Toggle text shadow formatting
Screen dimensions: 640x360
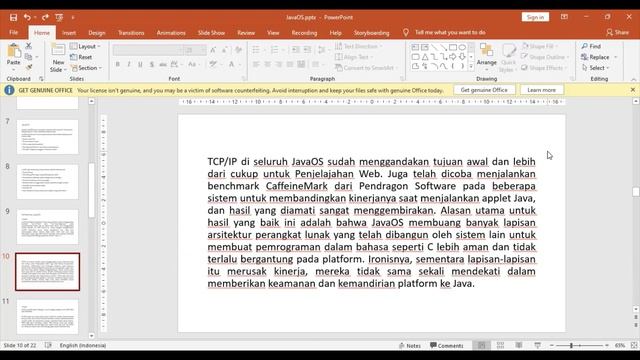coord(152,64)
